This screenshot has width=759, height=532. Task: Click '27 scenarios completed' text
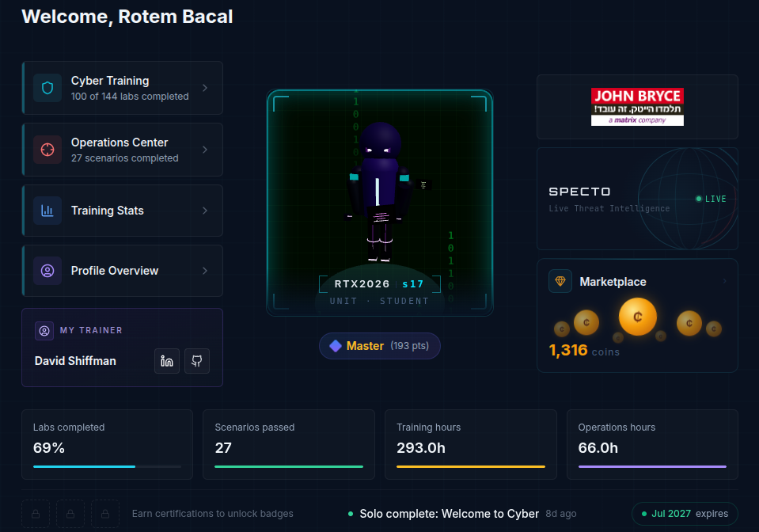tap(125, 158)
